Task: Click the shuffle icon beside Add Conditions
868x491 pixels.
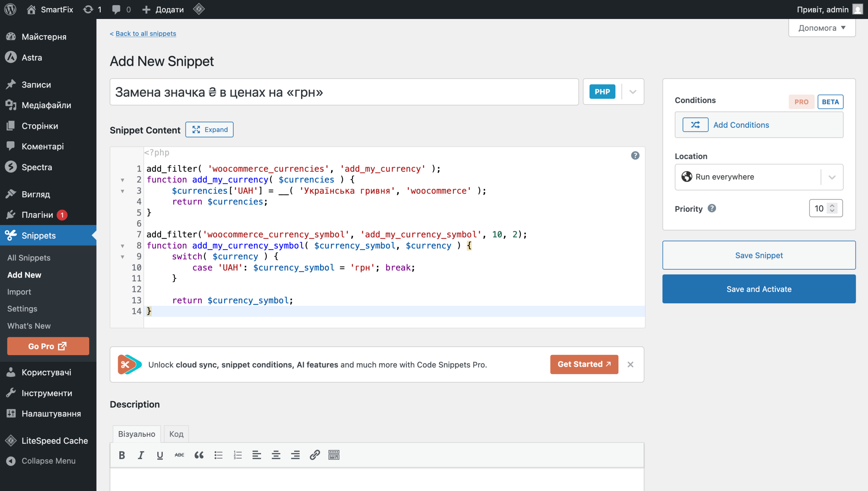Action: click(x=695, y=124)
